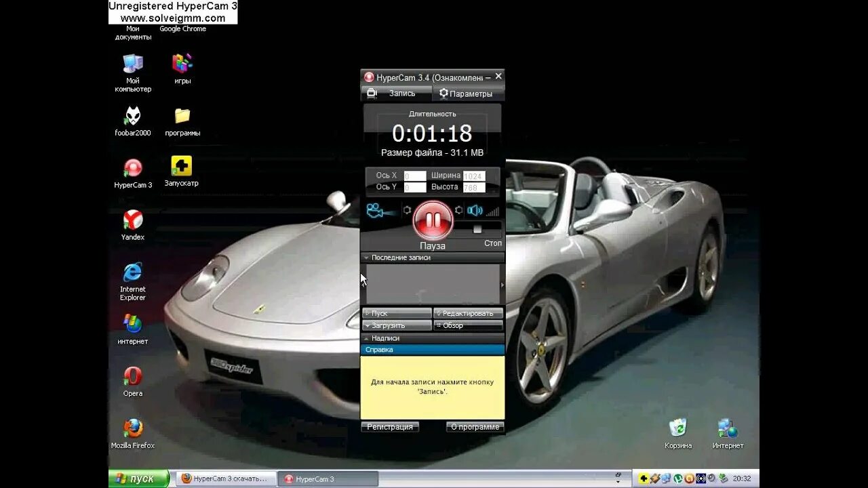
Task: Click the Ширина width field
Action: pos(474,176)
